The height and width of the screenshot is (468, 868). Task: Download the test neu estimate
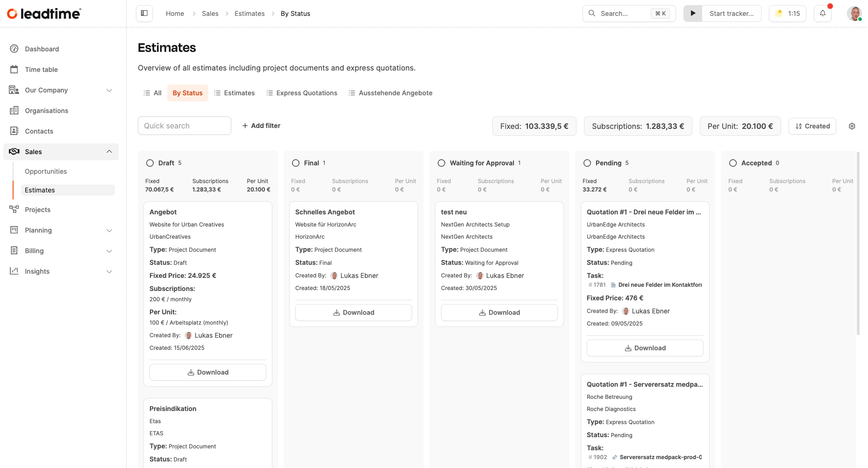pyautogui.click(x=499, y=312)
